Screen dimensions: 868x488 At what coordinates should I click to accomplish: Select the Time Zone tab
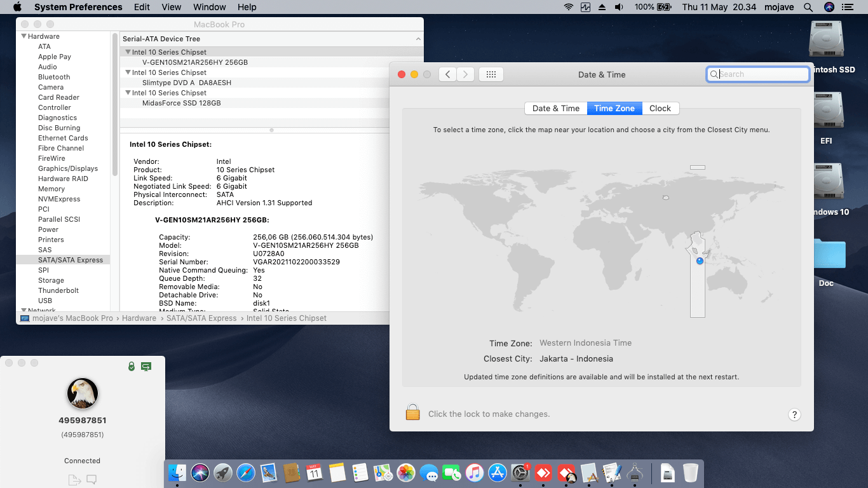614,109
